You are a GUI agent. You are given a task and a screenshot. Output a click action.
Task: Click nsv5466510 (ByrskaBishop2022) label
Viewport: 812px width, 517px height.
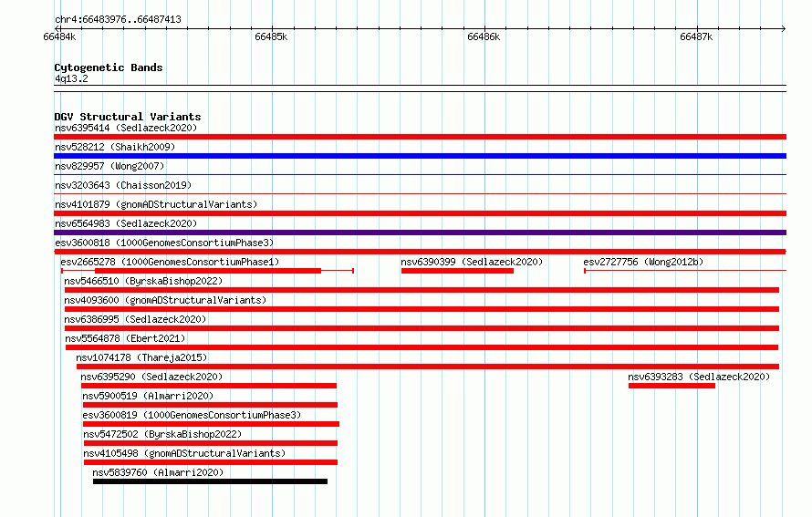tap(143, 281)
